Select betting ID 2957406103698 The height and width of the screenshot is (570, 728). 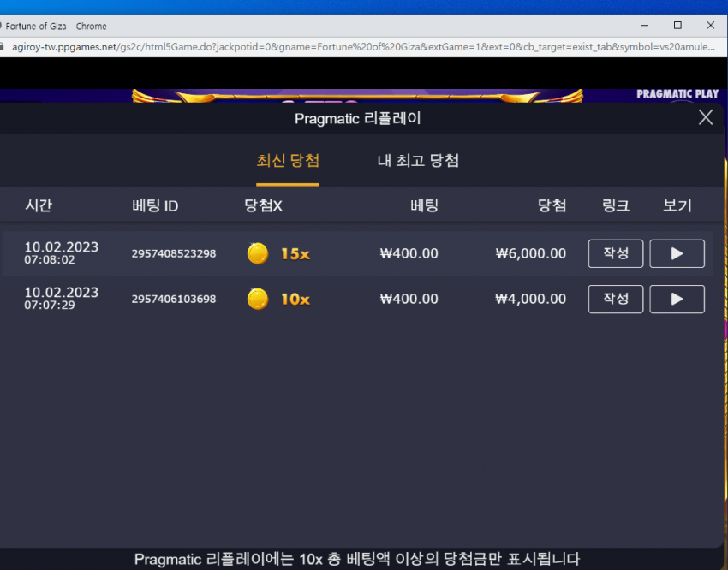point(174,300)
